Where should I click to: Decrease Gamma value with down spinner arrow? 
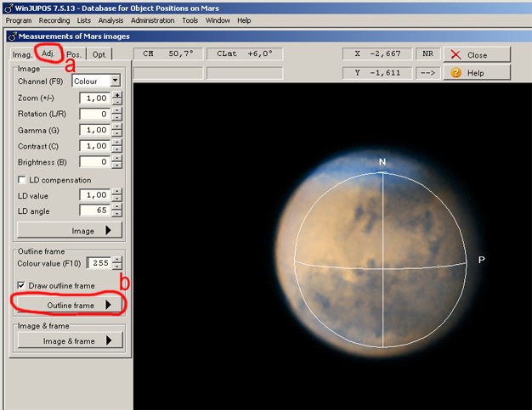[117, 133]
